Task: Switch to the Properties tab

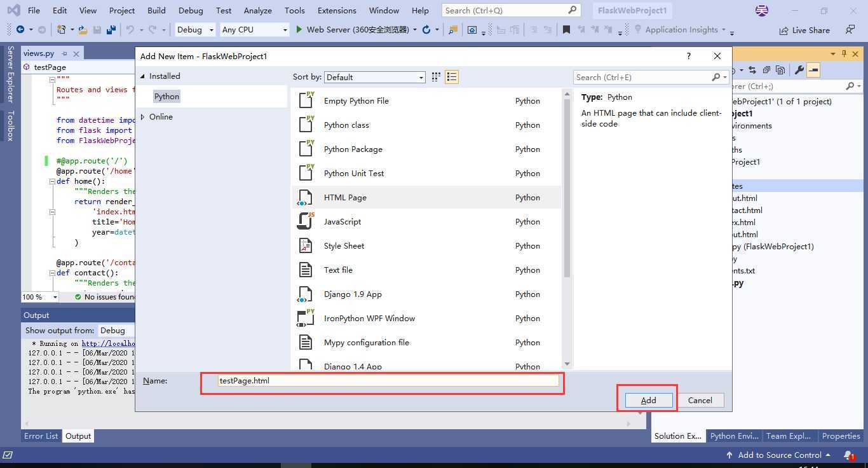Action: coord(841,436)
